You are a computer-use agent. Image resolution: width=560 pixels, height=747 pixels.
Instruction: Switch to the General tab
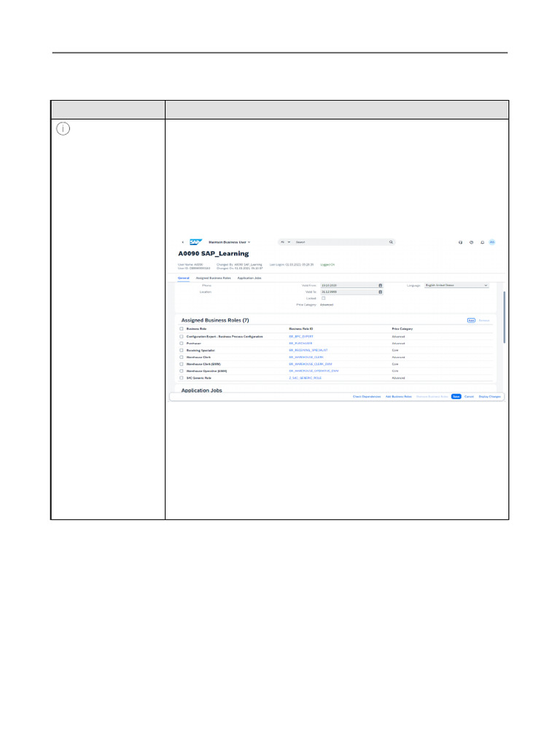click(x=183, y=278)
